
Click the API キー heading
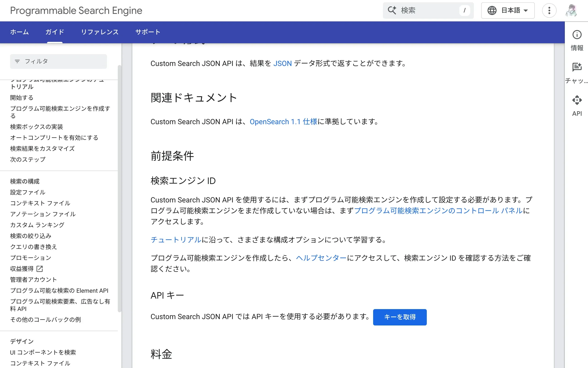[x=167, y=295]
